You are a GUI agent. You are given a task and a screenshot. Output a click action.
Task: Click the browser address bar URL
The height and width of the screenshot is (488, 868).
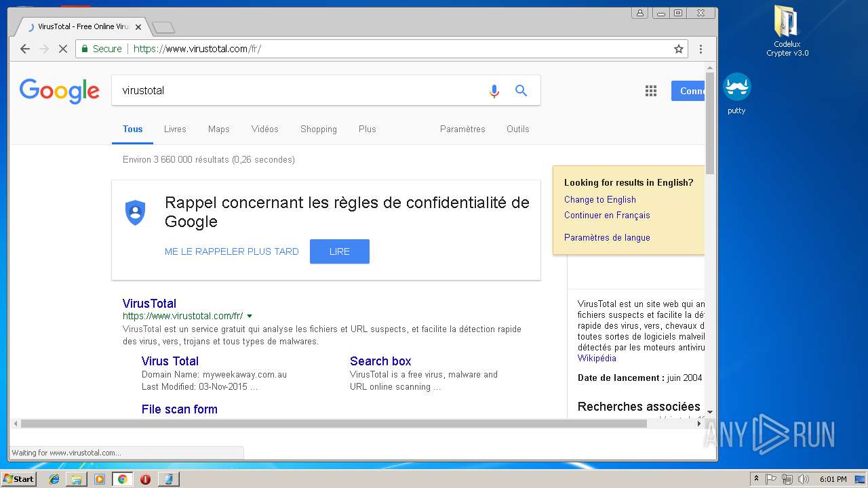pos(197,49)
